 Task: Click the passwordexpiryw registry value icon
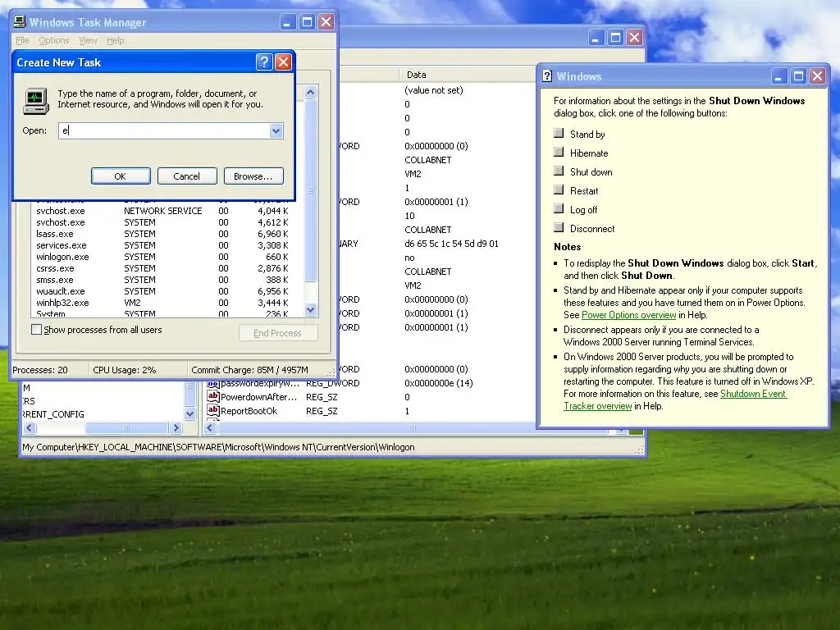(212, 384)
